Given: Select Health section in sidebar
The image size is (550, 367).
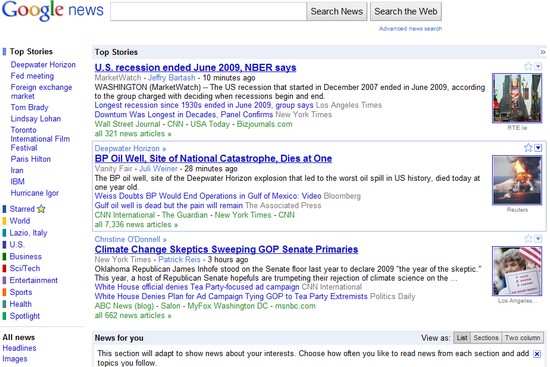Looking at the screenshot, I should click(20, 304).
